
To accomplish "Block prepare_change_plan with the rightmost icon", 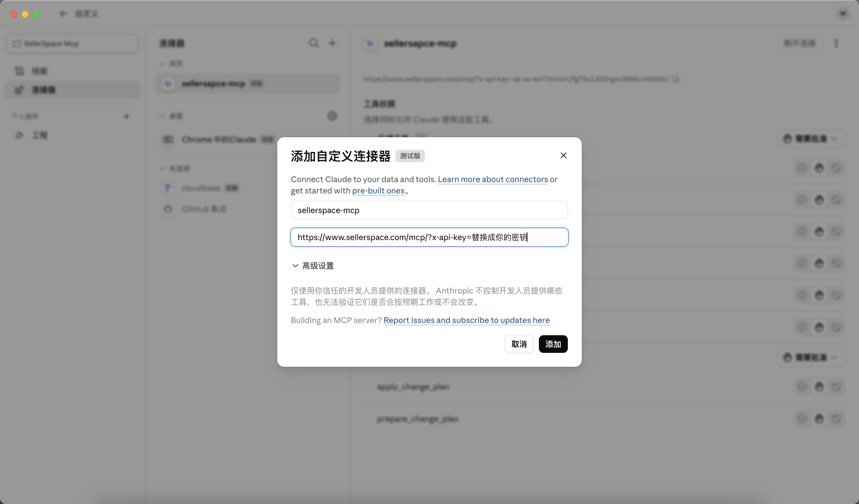I will pyautogui.click(x=836, y=419).
